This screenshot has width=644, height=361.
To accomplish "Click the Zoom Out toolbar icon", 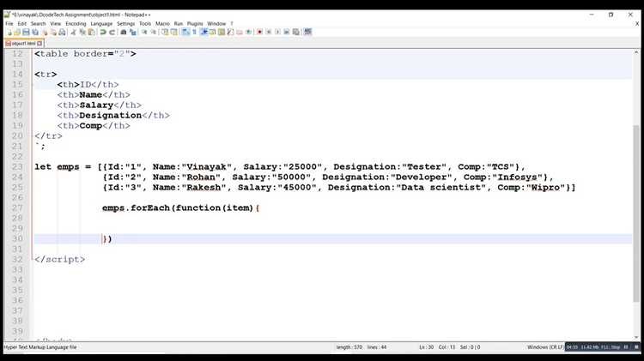I will [153, 32].
